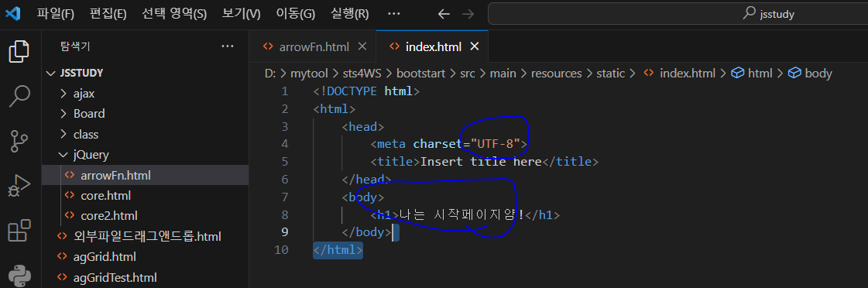The height and width of the screenshot is (288, 868).
Task: Click the "UTF-8" charset value
Action: click(x=495, y=145)
